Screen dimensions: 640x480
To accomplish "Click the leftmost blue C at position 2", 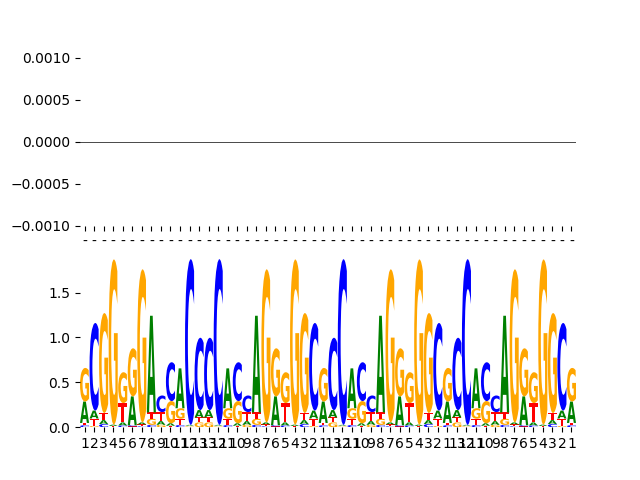I will point(95,365).
